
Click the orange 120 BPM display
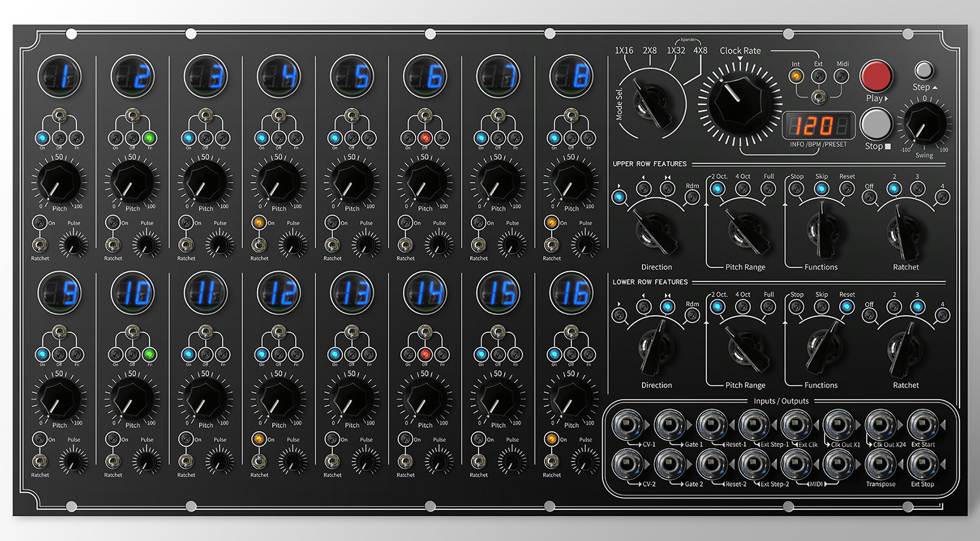pos(818,126)
